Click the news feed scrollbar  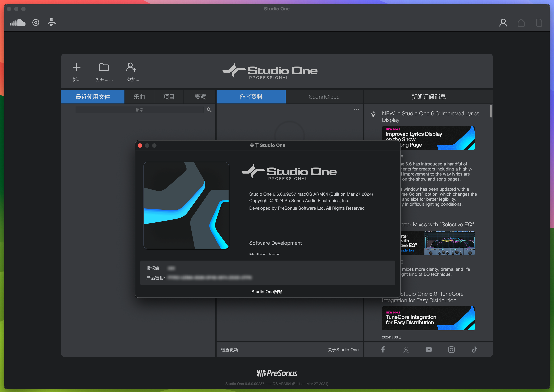tap(491, 111)
